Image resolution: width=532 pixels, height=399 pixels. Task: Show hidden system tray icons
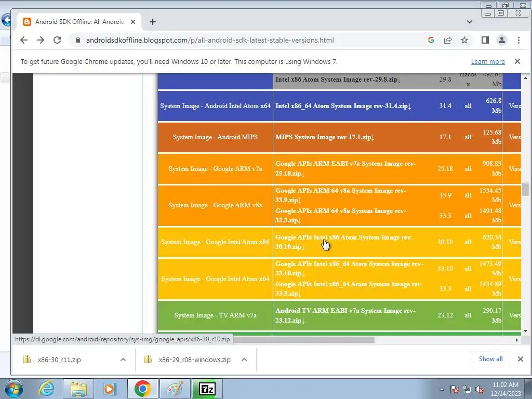442,390
